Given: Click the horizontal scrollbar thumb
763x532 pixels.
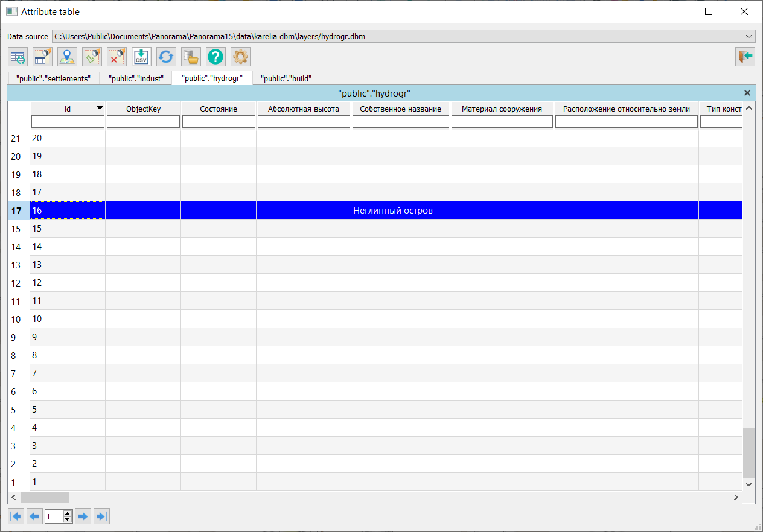Looking at the screenshot, I should click(45, 498).
